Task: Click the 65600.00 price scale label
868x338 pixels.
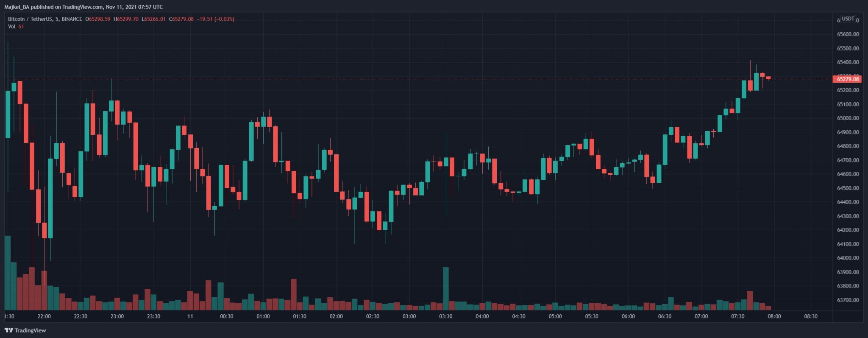Action: [848, 34]
